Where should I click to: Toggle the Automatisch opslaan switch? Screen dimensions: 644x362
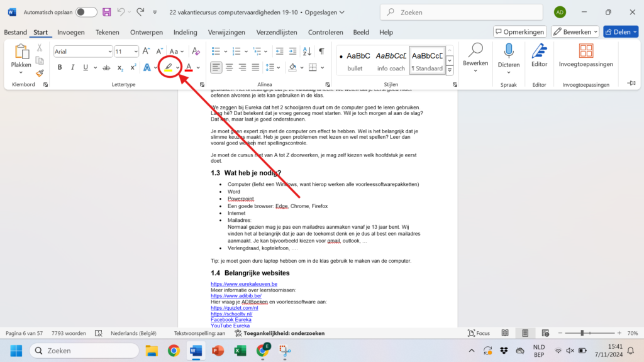point(86,12)
